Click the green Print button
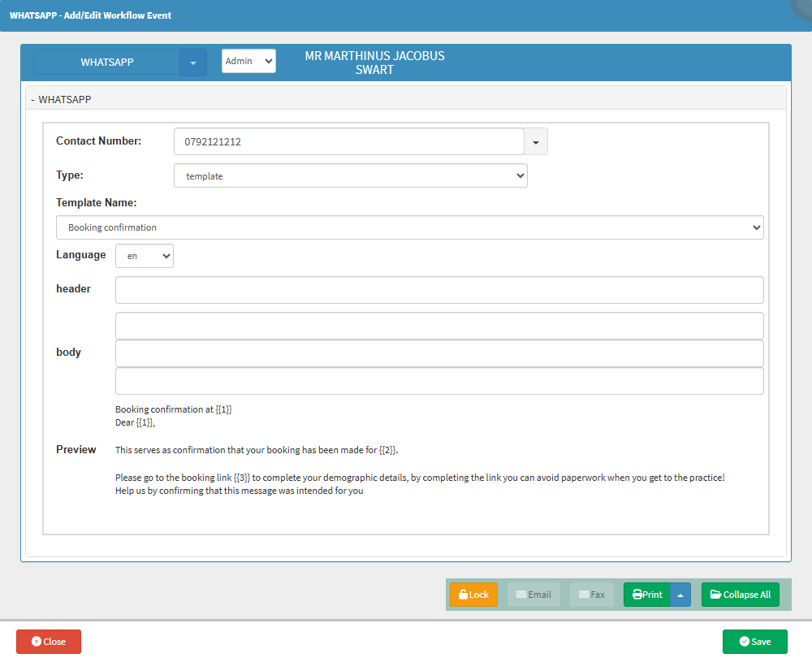812x662 pixels. [647, 595]
